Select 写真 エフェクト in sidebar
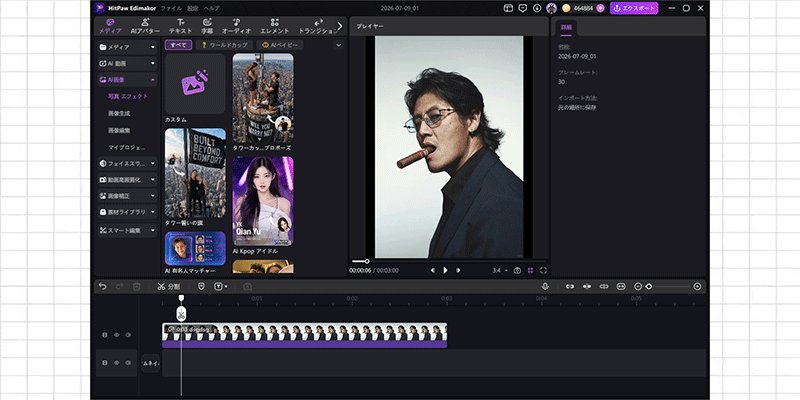 [x=128, y=96]
